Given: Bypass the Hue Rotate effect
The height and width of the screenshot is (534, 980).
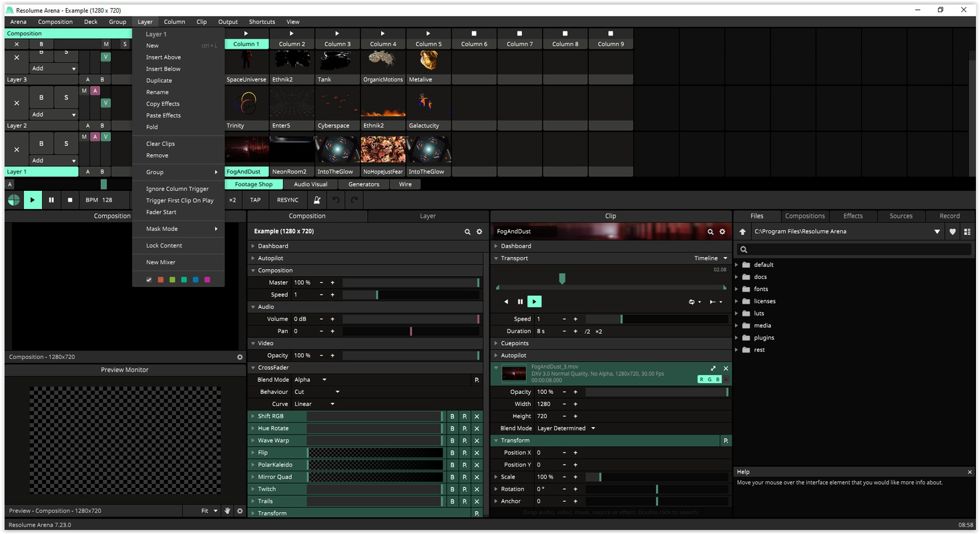Looking at the screenshot, I should coord(452,429).
